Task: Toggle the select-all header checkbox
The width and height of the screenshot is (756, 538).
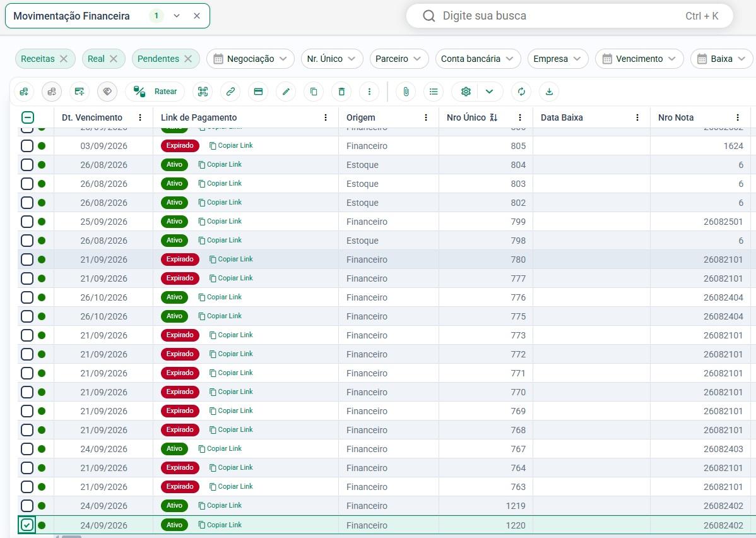Action: (28, 117)
